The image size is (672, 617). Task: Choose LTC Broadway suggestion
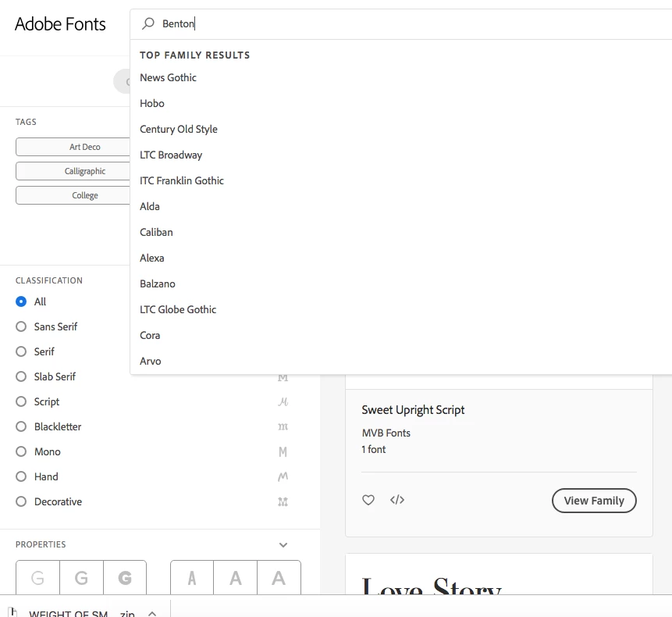tap(171, 155)
